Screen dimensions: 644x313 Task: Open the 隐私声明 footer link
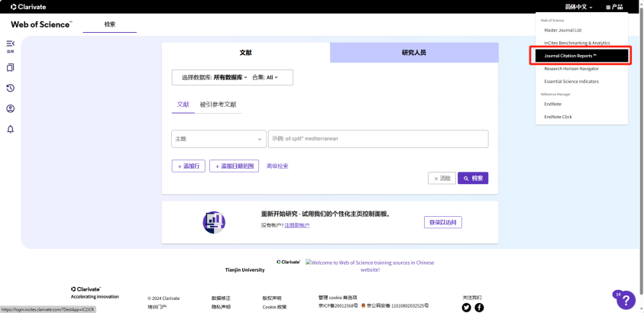pyautogui.click(x=221, y=306)
